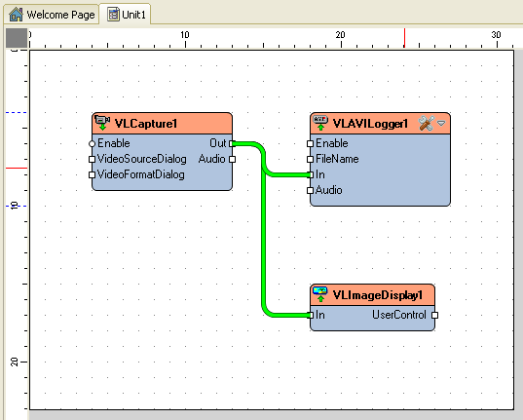
Task: Click the home icon on Welcome Page tab
Action: [x=16, y=15]
